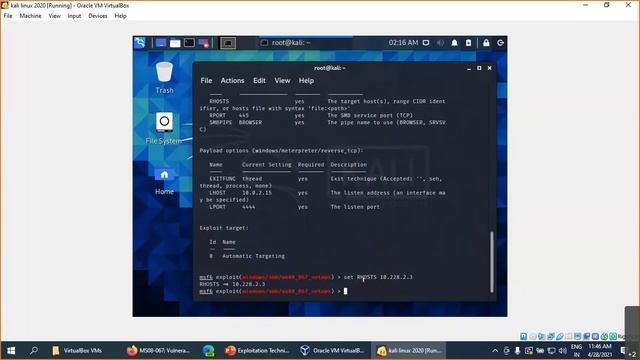Launch the terminal emulator from Kali panel

pos(189,43)
